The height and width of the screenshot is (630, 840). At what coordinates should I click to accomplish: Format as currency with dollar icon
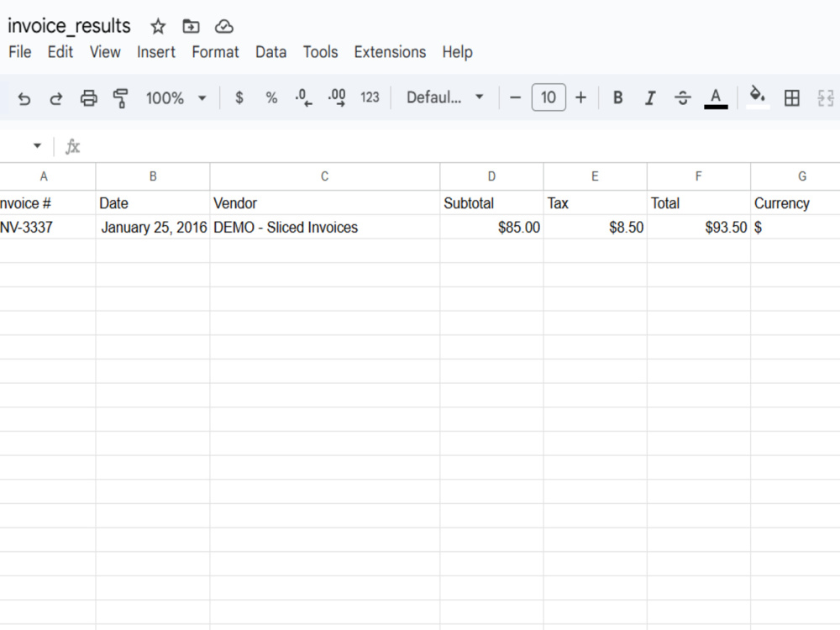[x=239, y=97]
